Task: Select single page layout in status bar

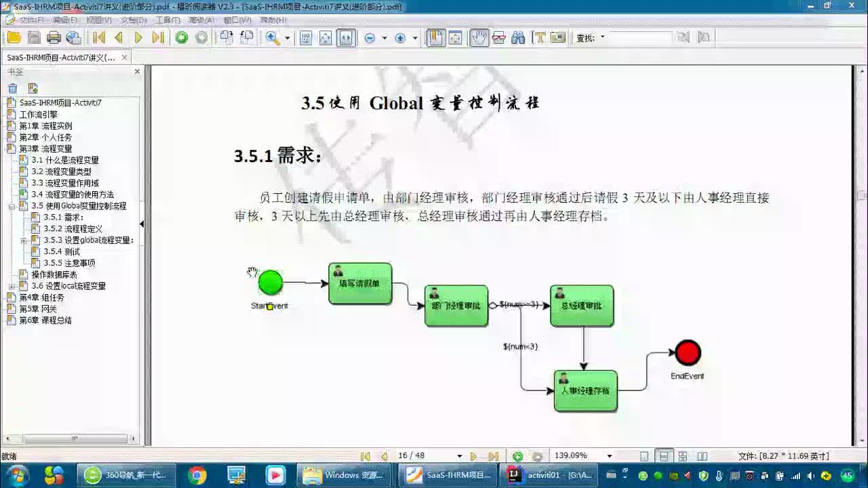Action: (644, 456)
